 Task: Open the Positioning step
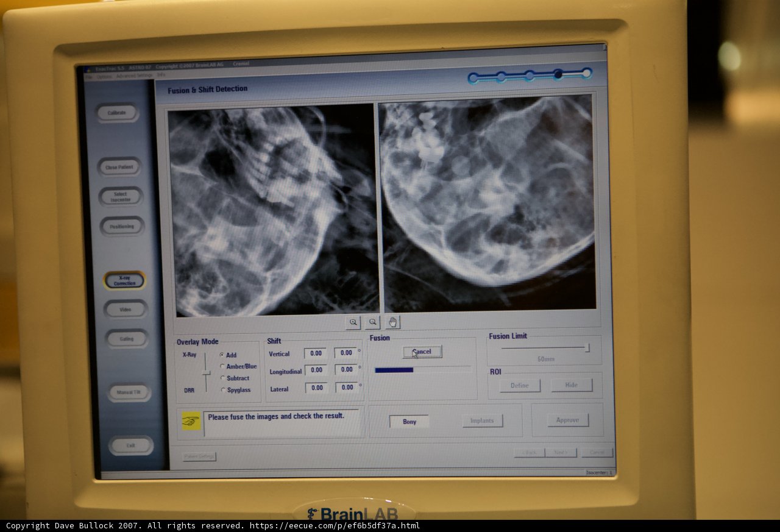pyautogui.click(x=122, y=226)
